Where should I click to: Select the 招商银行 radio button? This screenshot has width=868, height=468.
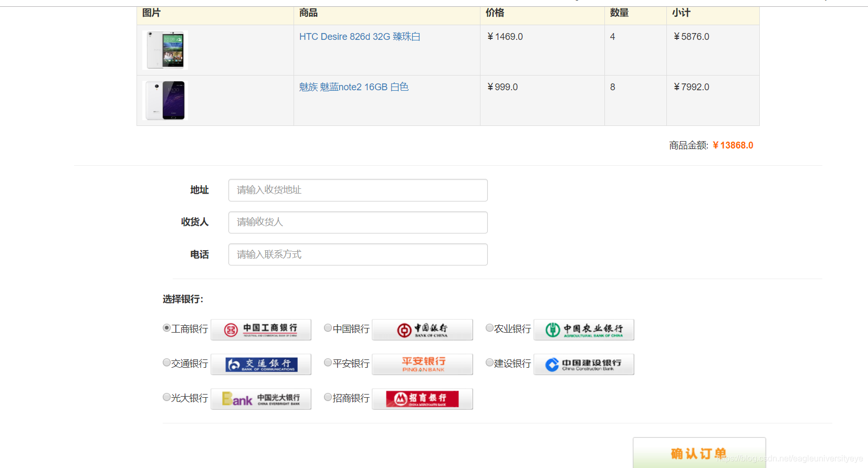click(328, 397)
